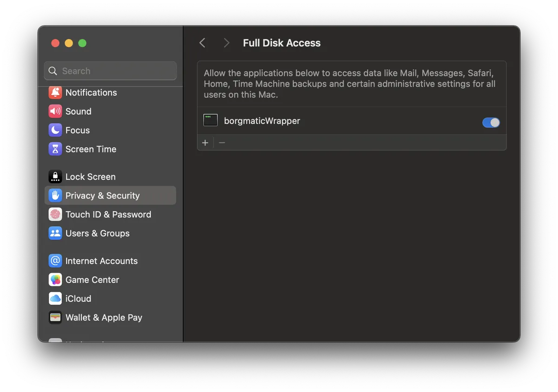
Task: Click the Privacy & Security label
Action: [102, 196]
